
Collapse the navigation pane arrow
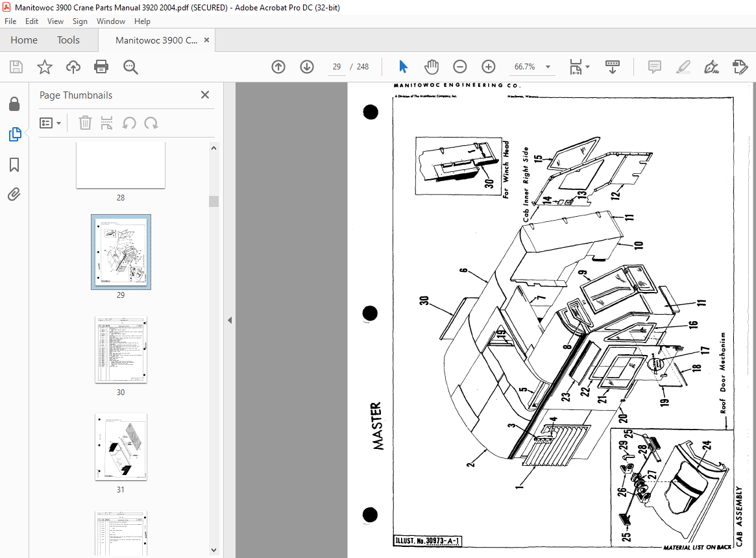coord(230,321)
